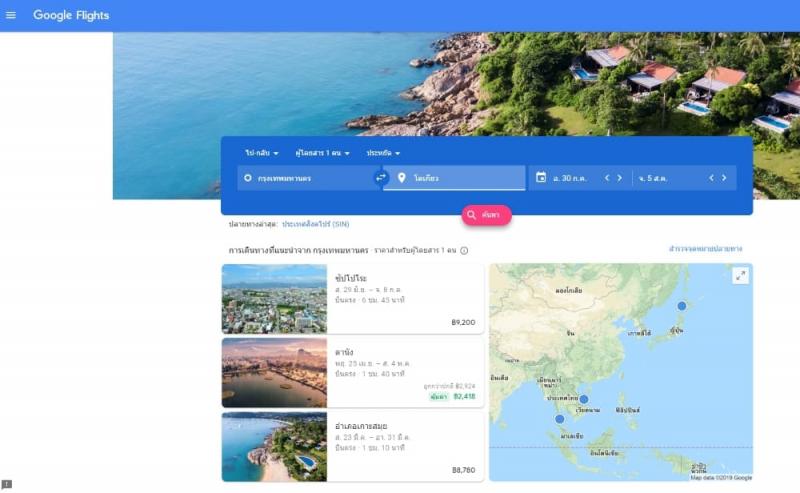Click the Google Flights logo
Viewport: 800px width, 493px height.
pos(71,15)
